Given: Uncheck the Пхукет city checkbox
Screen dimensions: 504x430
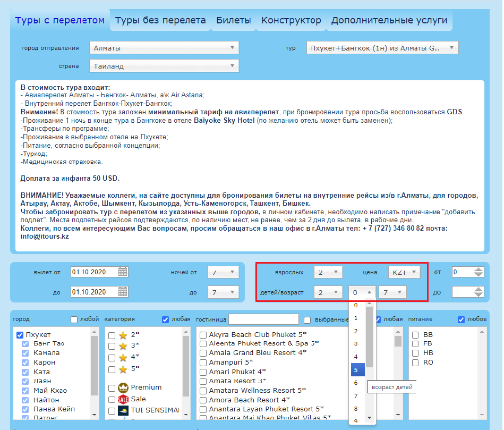Looking at the screenshot, I should tap(20, 335).
